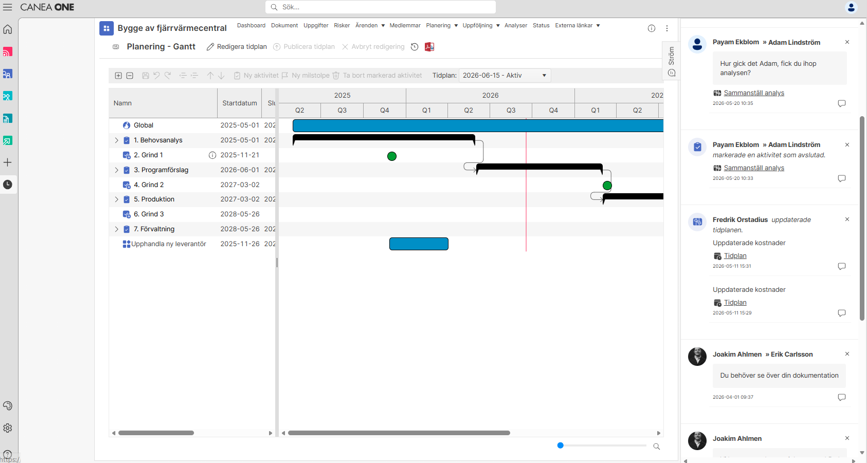The height and width of the screenshot is (463, 867).
Task: Click the undo arrow in the Gantt toolbar
Action: pos(156,76)
